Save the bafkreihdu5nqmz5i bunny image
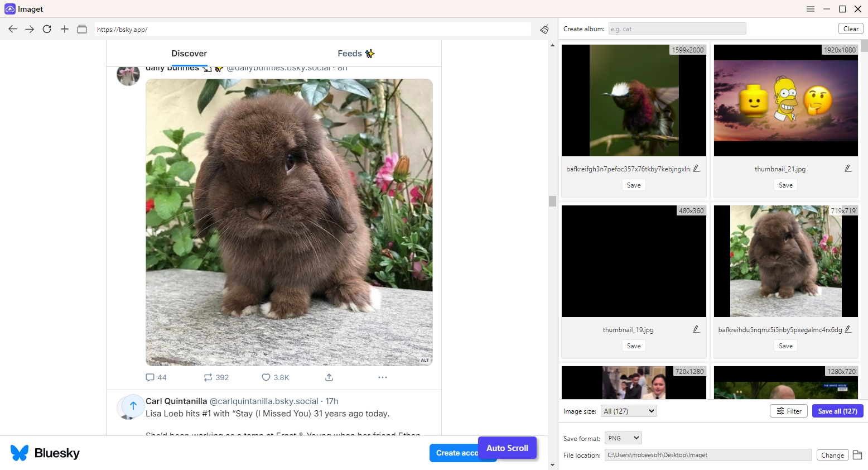The image size is (868, 470). click(785, 346)
